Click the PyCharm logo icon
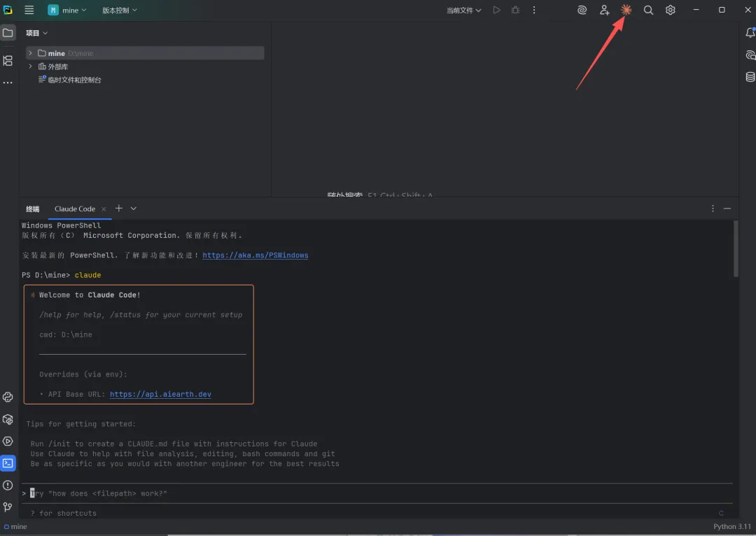 8,10
